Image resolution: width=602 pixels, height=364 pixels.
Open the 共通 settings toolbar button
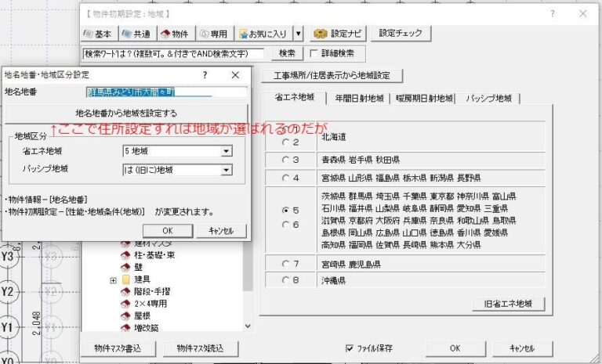pos(138,34)
